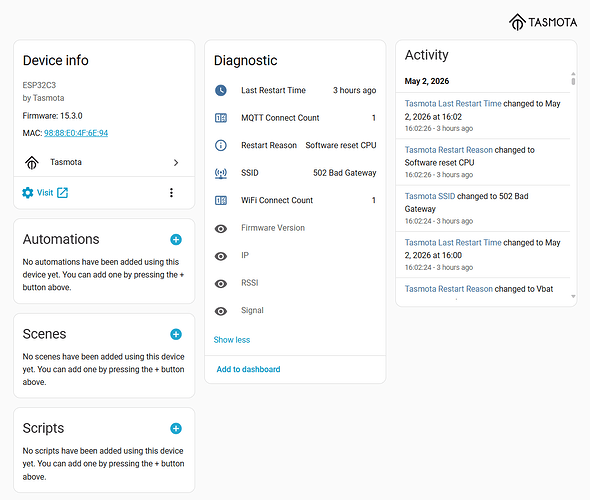Screen dimensions: 590x500
Task: Open the disabled Signal entity
Action: tap(295, 310)
